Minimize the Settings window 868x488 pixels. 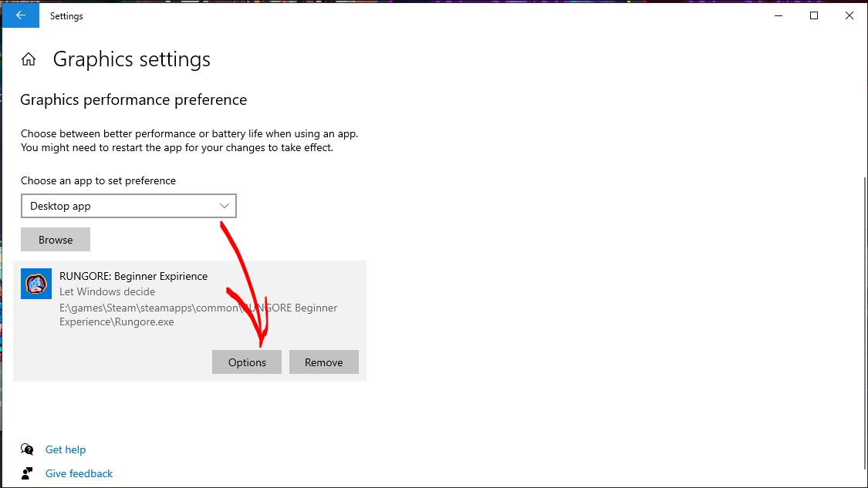point(778,15)
